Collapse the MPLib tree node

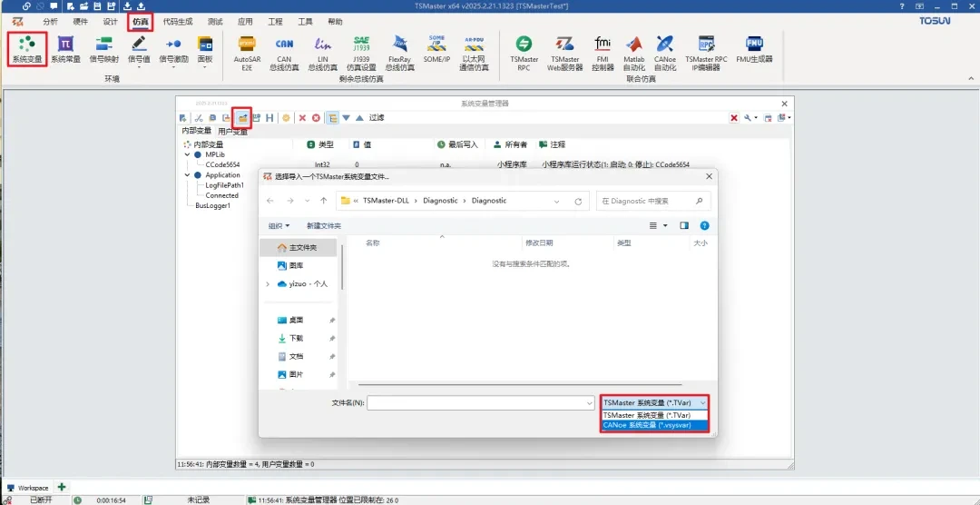(187, 154)
